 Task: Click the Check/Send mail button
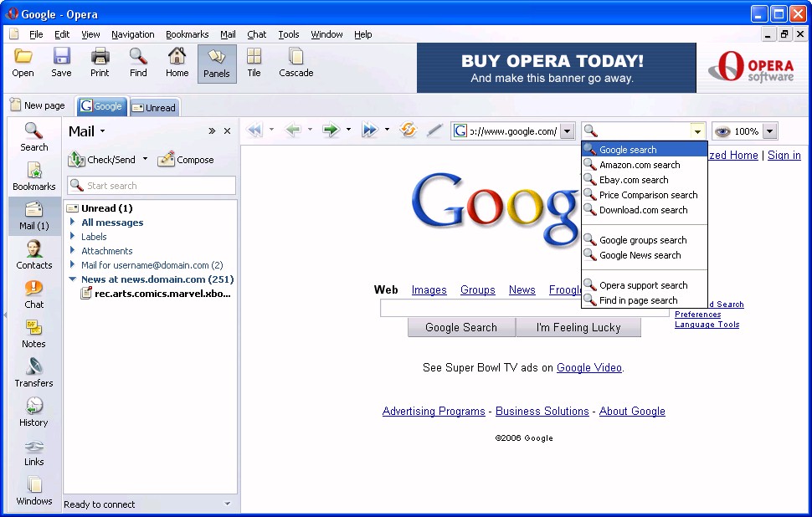(x=102, y=159)
